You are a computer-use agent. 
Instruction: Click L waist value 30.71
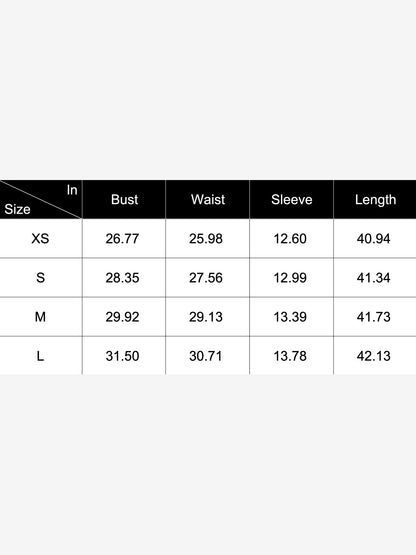pyautogui.click(x=206, y=356)
